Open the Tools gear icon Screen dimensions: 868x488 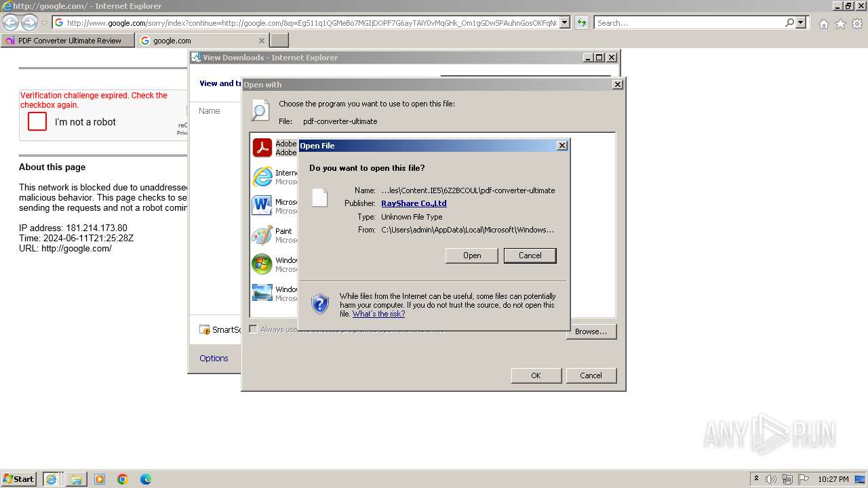tap(857, 24)
